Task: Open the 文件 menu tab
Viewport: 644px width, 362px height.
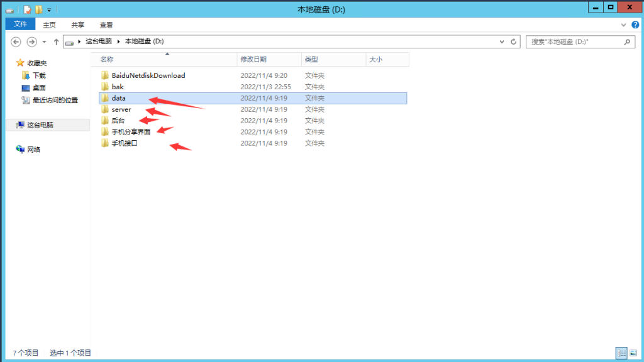Action: coord(20,25)
